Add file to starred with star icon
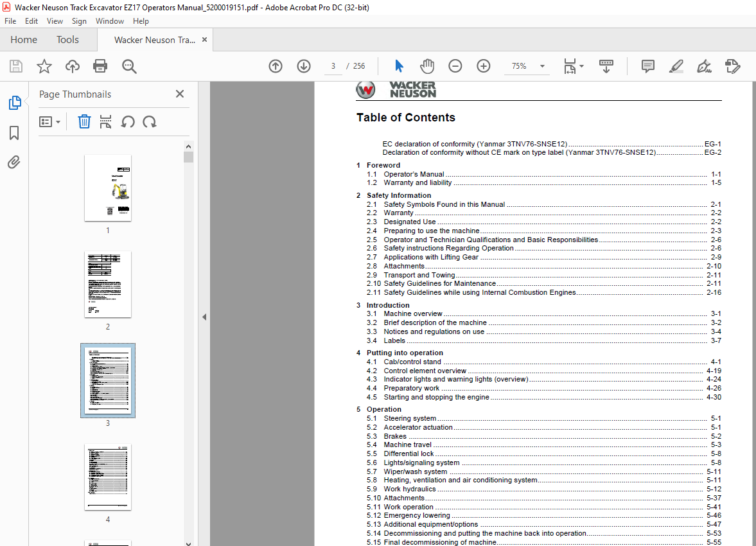 [x=44, y=66]
